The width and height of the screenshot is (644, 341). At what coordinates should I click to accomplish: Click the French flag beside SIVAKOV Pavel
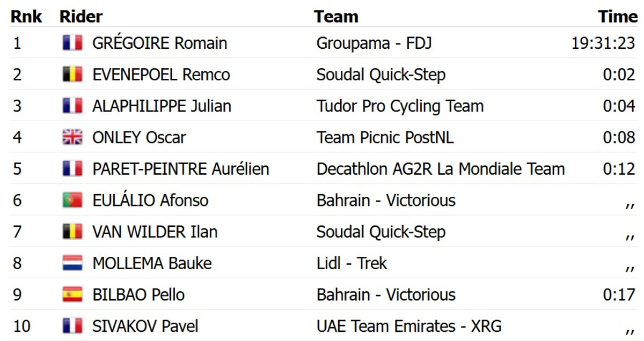[x=72, y=326]
